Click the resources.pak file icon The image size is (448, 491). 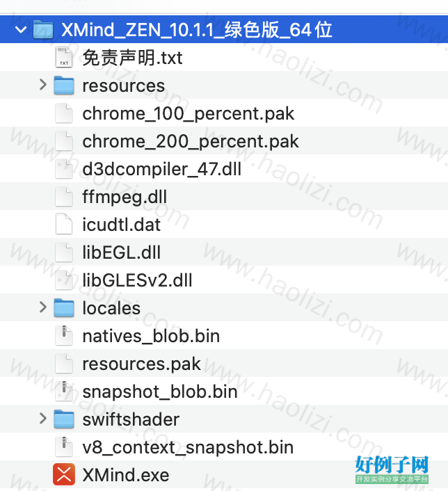[64, 363]
